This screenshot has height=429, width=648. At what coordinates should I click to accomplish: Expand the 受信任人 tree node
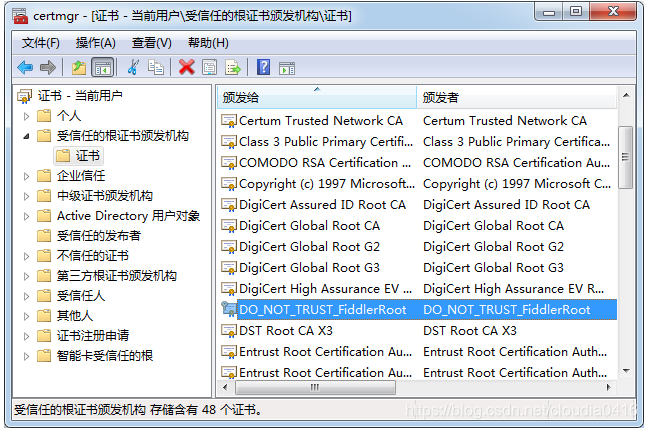click(26, 296)
